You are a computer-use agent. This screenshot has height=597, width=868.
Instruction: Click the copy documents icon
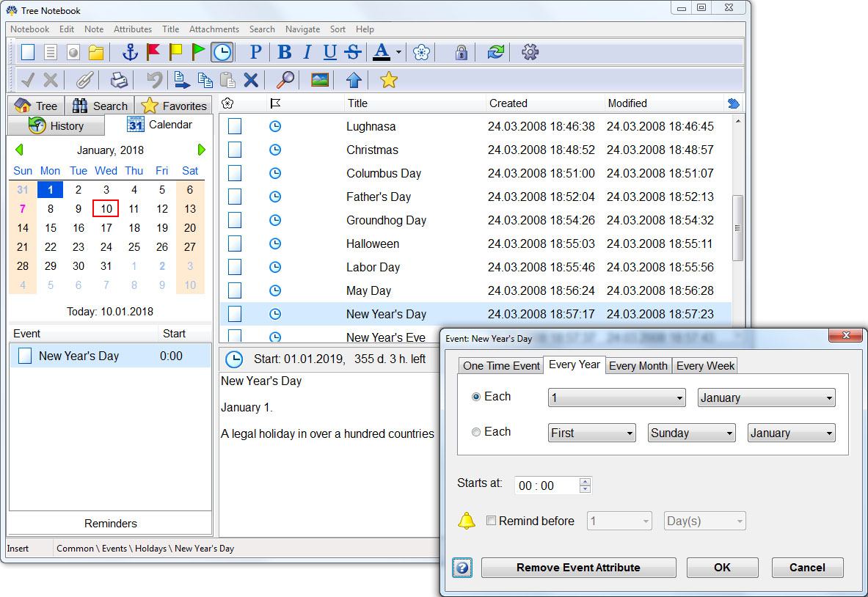(205, 80)
